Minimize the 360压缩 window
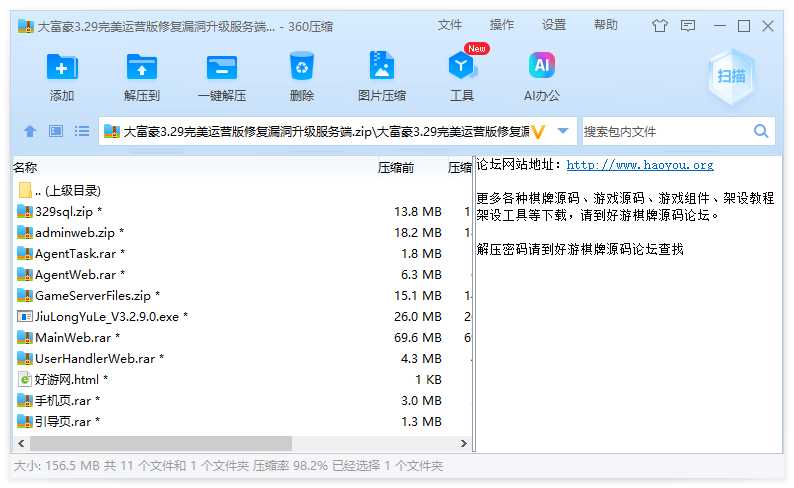Image resolution: width=794 pixels, height=488 pixels. 720,26
